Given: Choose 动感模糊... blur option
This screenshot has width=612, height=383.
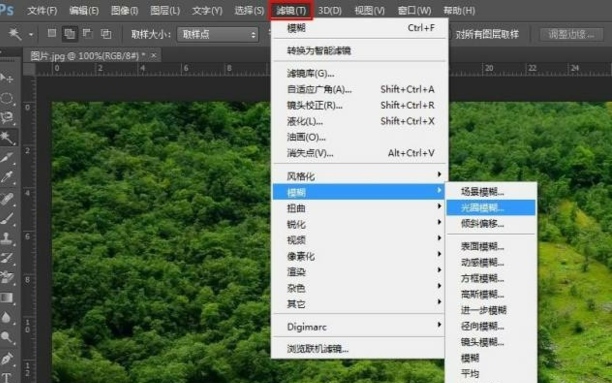Looking at the screenshot, I should tap(491, 262).
